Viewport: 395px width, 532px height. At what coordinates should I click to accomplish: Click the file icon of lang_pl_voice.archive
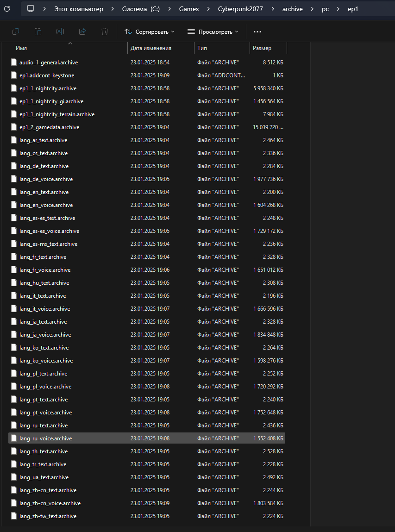pyautogui.click(x=13, y=387)
